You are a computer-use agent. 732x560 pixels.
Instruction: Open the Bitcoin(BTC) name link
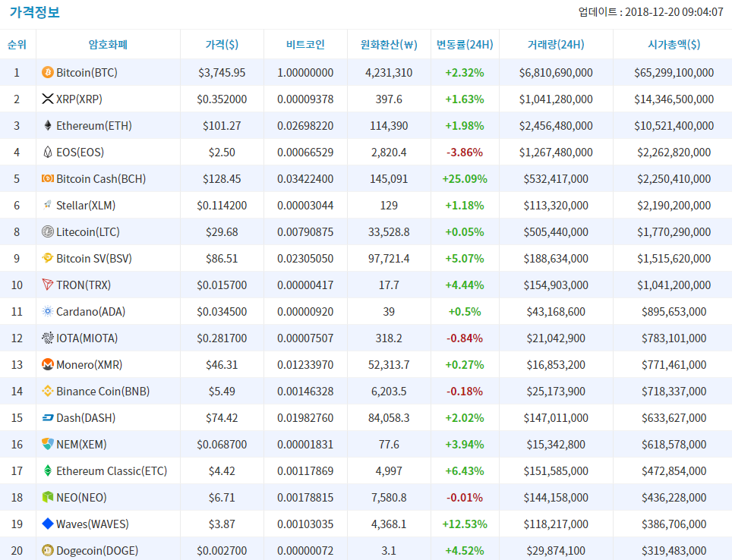coord(87,73)
